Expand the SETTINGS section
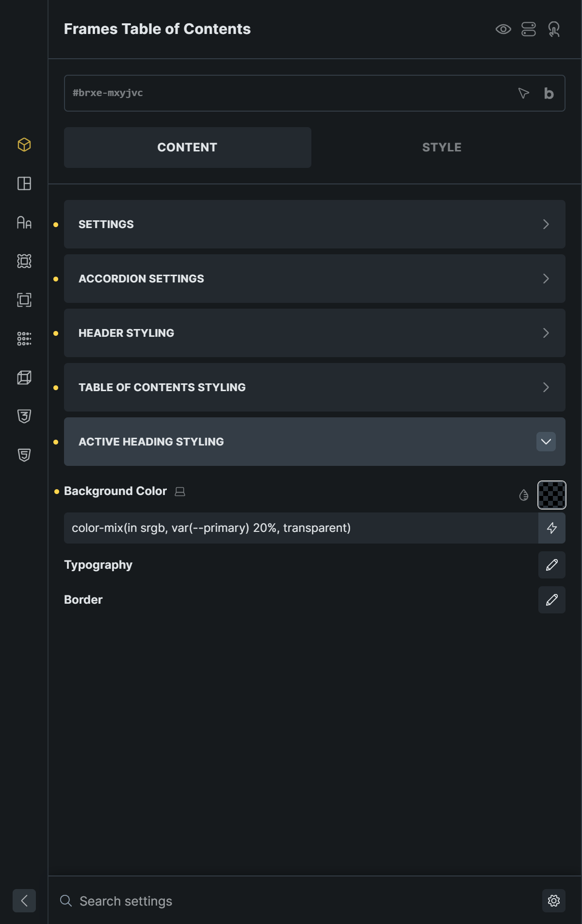 coord(315,224)
